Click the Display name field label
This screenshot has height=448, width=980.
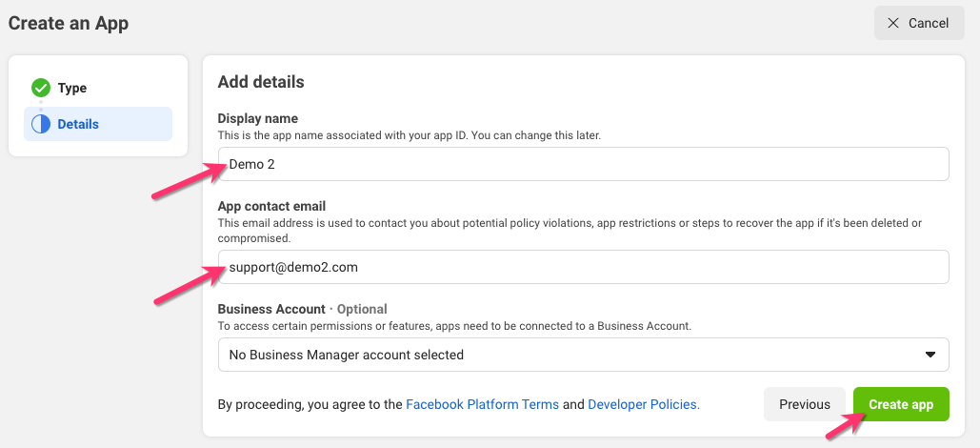[258, 118]
